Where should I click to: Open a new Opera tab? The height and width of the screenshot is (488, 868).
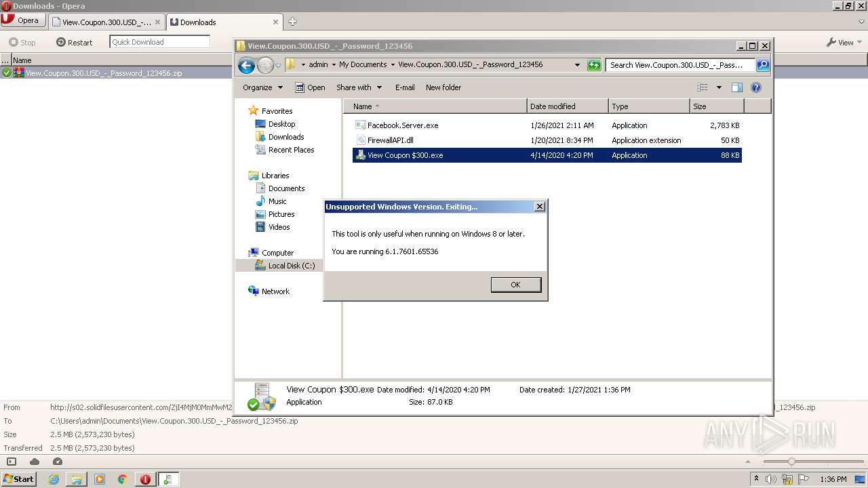click(292, 22)
